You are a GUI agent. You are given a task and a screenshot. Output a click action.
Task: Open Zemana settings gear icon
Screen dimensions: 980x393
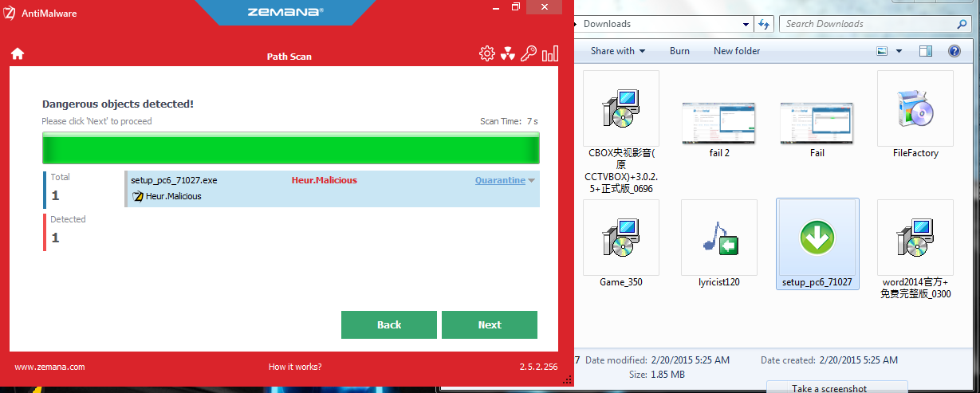[x=486, y=53]
